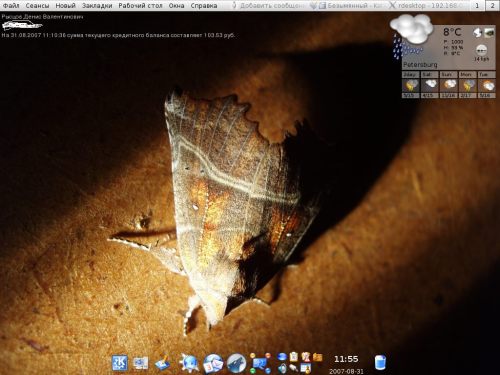Click the locked window tray icon

pos(306,368)
